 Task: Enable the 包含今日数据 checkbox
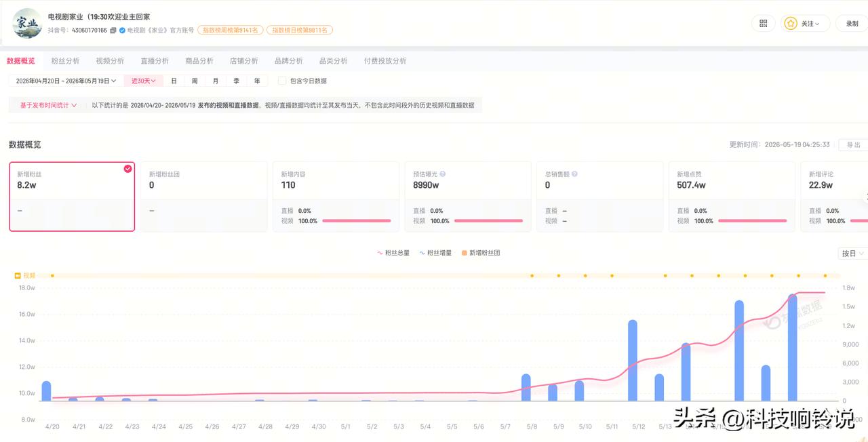pos(282,81)
